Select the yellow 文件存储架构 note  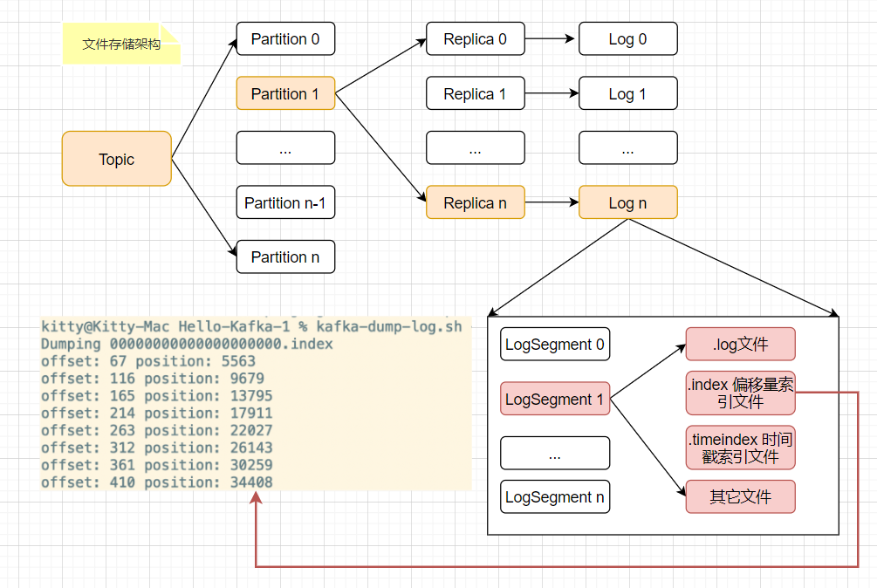(121, 44)
